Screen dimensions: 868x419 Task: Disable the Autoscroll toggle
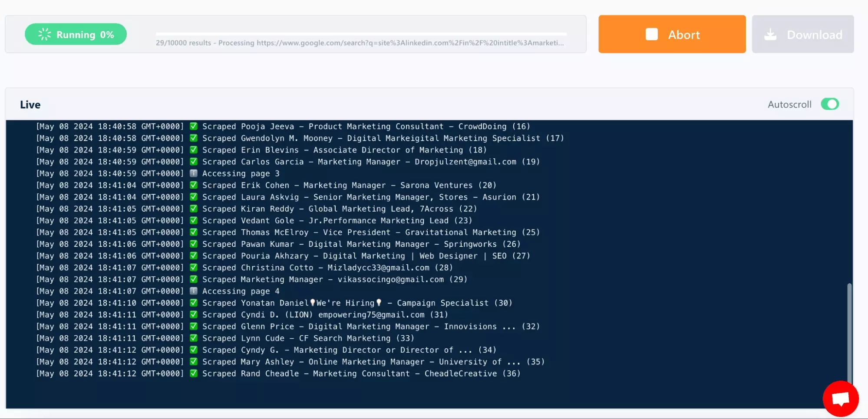(830, 104)
